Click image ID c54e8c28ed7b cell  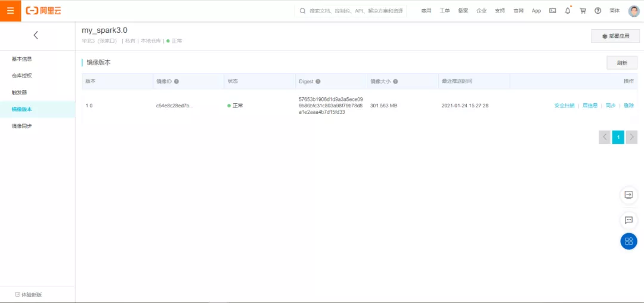tap(175, 106)
